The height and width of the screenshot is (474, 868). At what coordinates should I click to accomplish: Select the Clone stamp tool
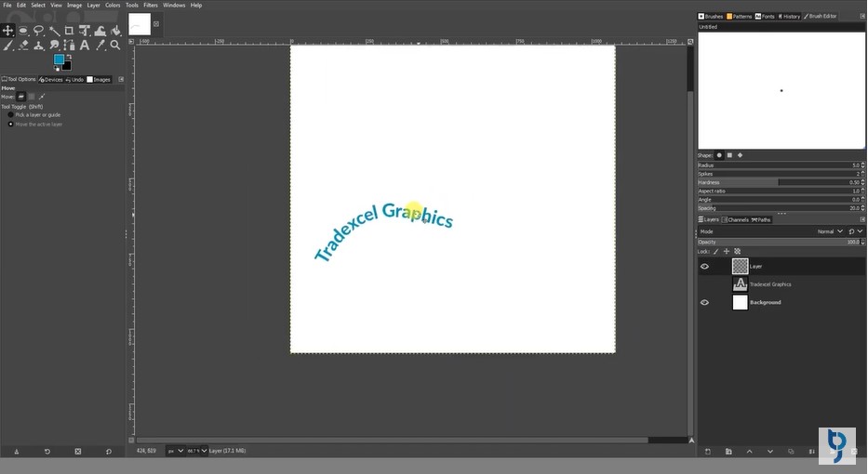click(39, 46)
